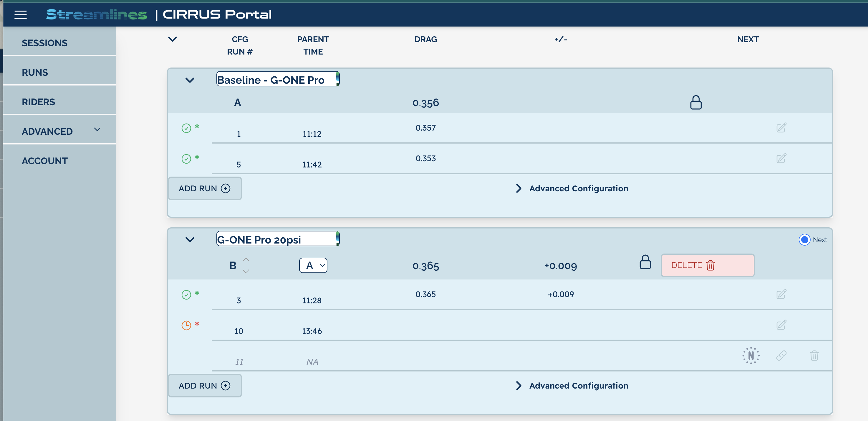The image size is (868, 421).
Task: Open the hamburger menu in the top bar
Action: pos(20,14)
